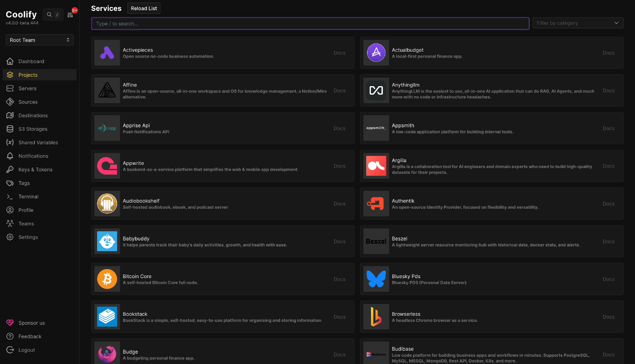Go to Servers in the sidebar

click(27, 89)
